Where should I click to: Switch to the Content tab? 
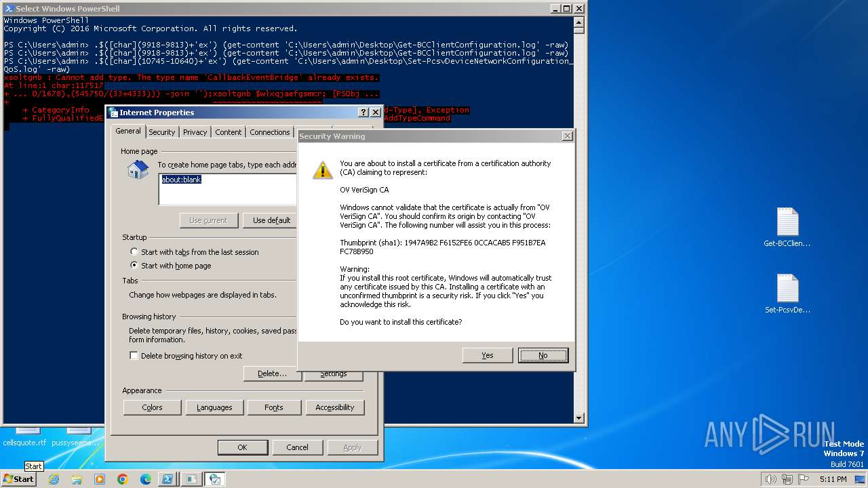228,132
